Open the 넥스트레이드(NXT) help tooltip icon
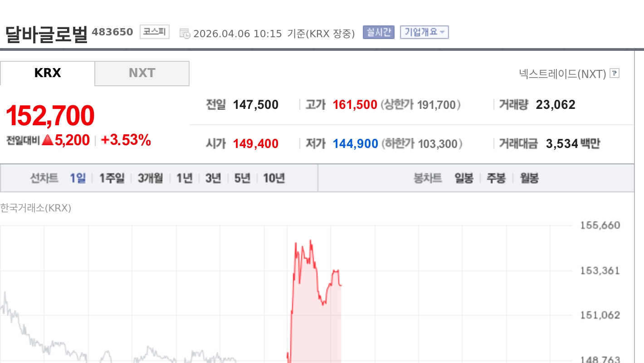The height and width of the screenshot is (363, 644). click(x=614, y=74)
